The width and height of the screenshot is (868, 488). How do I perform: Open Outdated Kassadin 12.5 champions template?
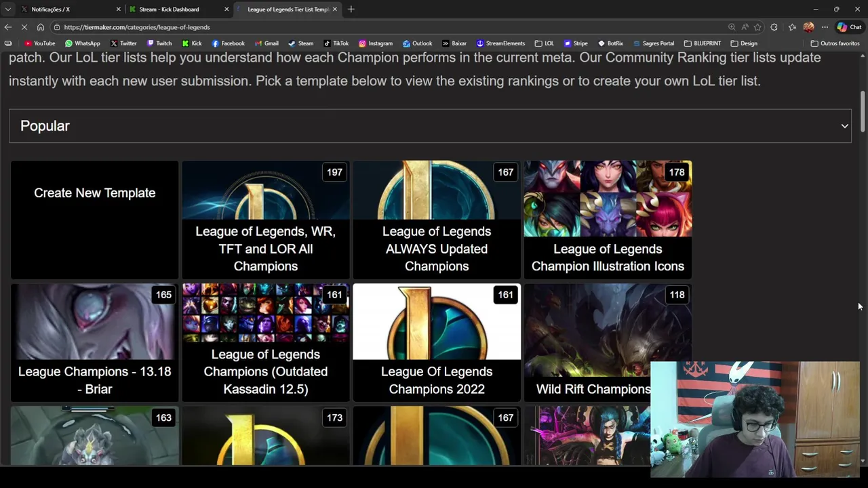[x=266, y=342]
